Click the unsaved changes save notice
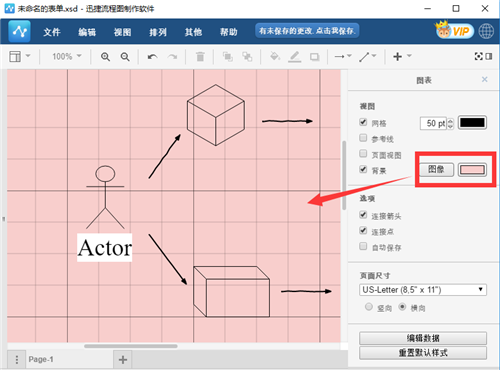Image resolution: width=500 pixels, height=370 pixels. (x=307, y=31)
